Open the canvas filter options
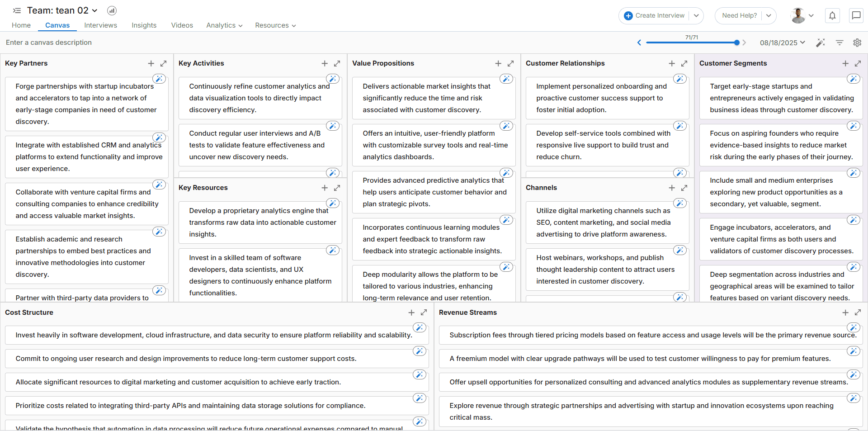 point(840,43)
